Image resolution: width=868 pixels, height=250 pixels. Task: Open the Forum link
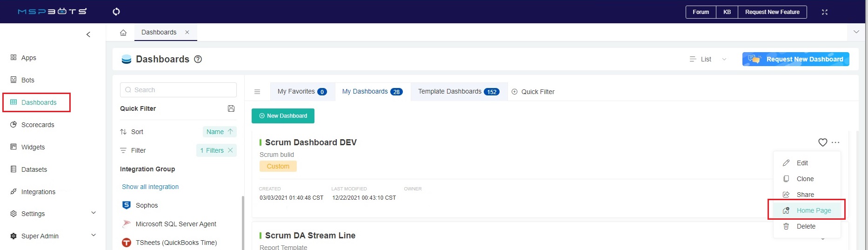click(701, 12)
